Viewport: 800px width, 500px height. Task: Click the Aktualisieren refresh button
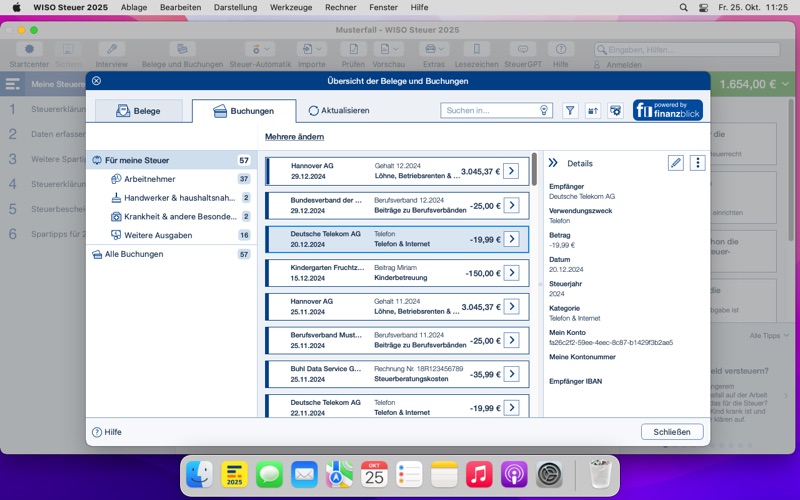[339, 110]
